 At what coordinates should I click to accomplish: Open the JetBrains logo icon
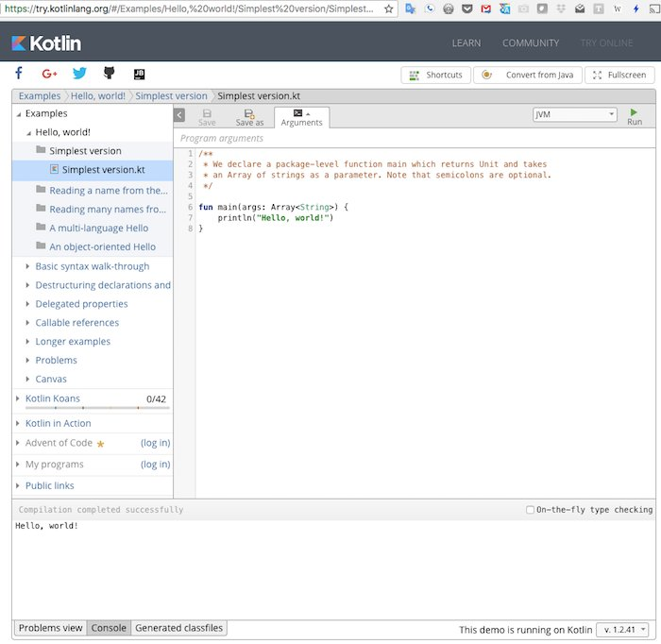pos(139,75)
